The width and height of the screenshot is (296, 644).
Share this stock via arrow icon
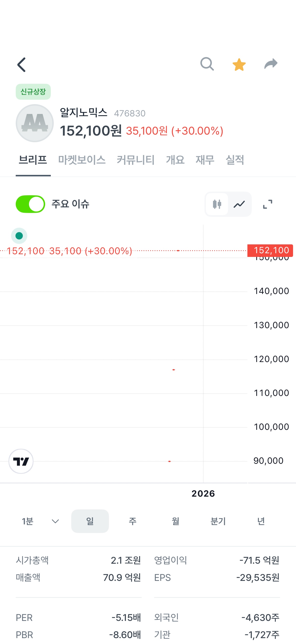[x=271, y=64]
